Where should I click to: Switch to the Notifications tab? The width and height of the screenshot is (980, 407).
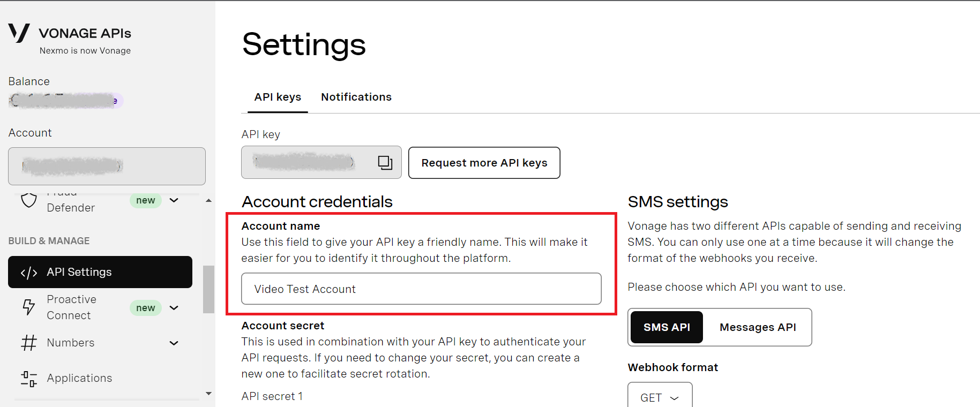(x=356, y=97)
